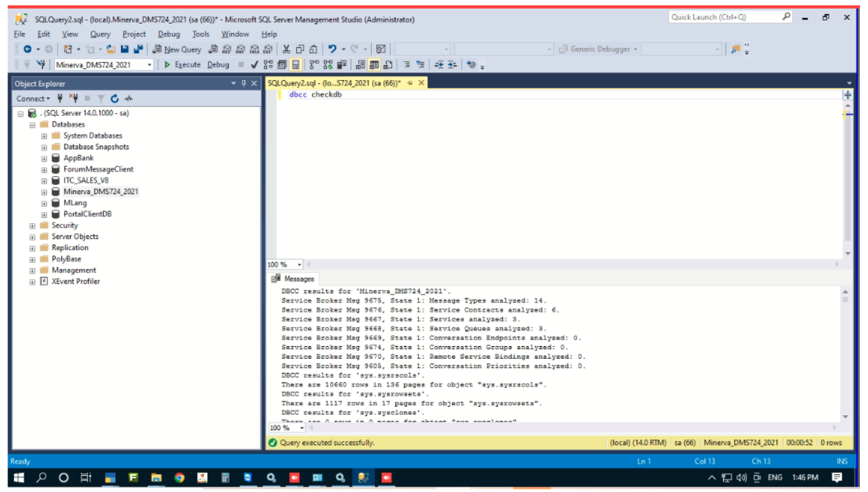Switch to the Messages tab
The height and width of the screenshot is (492, 868).
[x=294, y=279]
